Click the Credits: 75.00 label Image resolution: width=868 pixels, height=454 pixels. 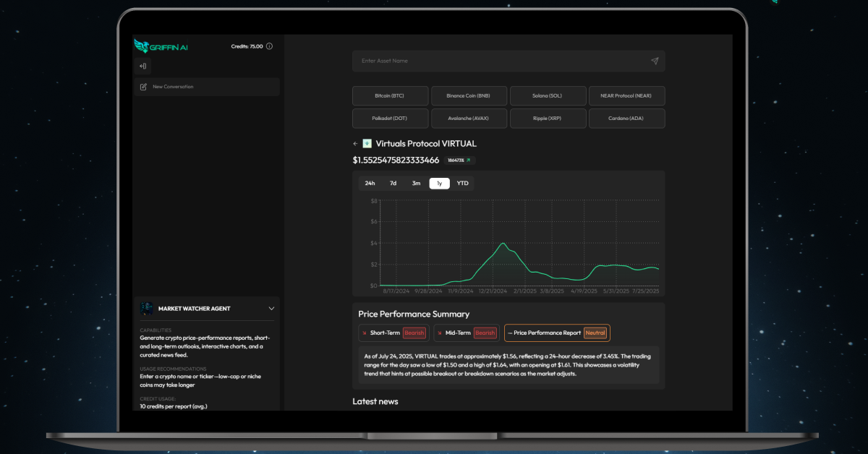[247, 46]
